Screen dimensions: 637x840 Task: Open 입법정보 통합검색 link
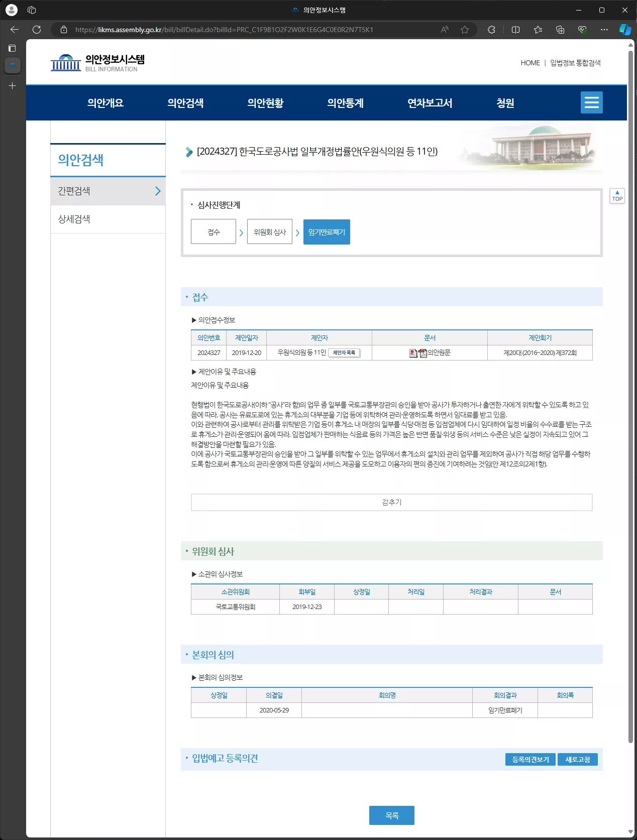(x=575, y=63)
